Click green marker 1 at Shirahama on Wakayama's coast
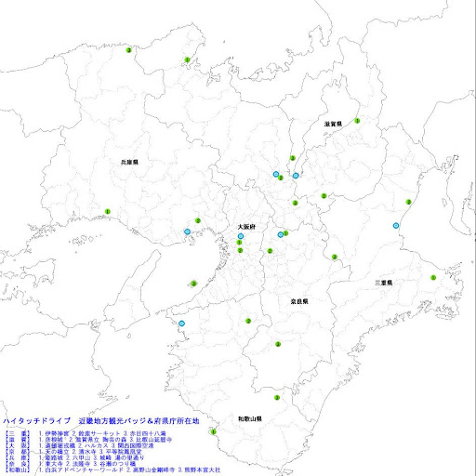Viewport: 476px width, 476px height. 213,431
